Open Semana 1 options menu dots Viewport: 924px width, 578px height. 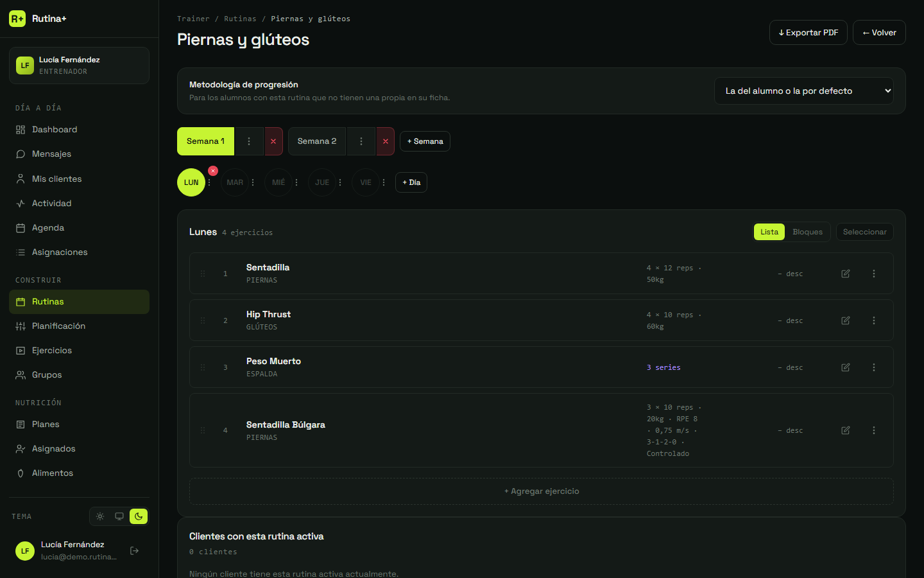pos(249,141)
